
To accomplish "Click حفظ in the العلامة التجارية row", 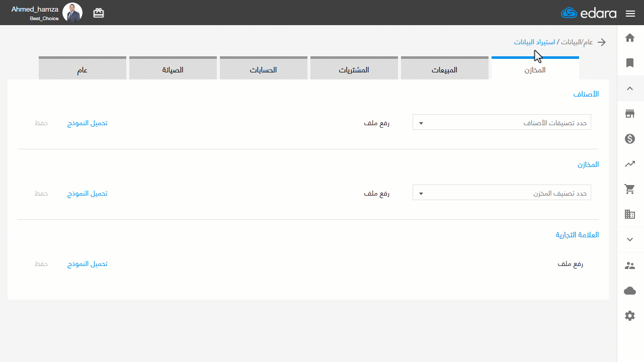I will [x=41, y=264].
